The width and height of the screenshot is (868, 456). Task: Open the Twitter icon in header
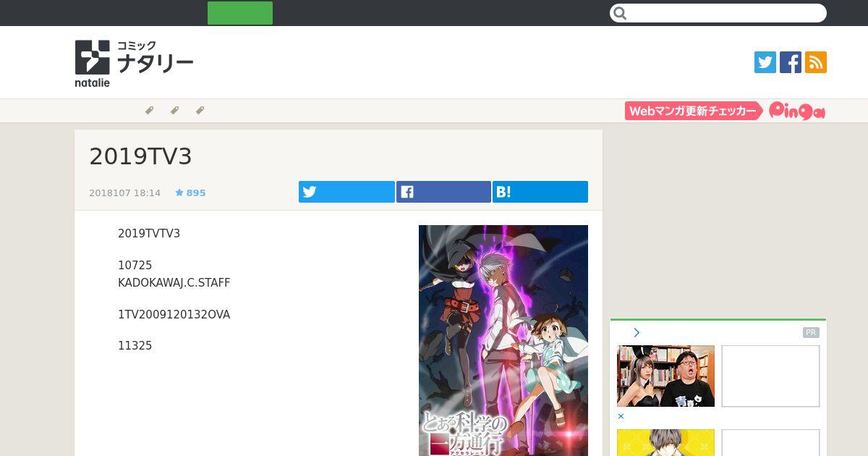click(x=765, y=62)
